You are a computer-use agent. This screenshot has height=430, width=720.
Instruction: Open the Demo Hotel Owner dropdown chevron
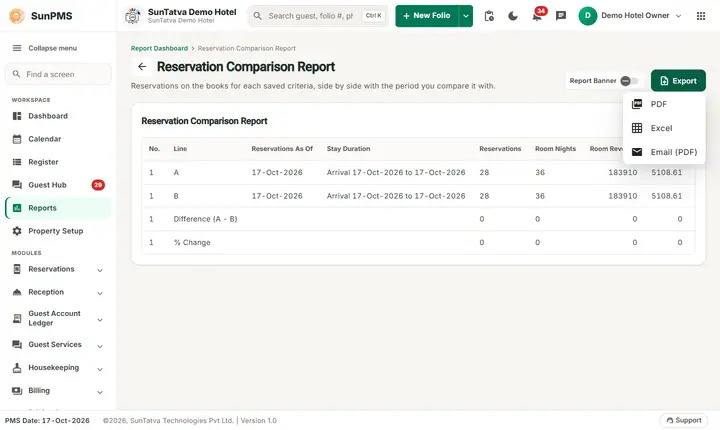678,16
